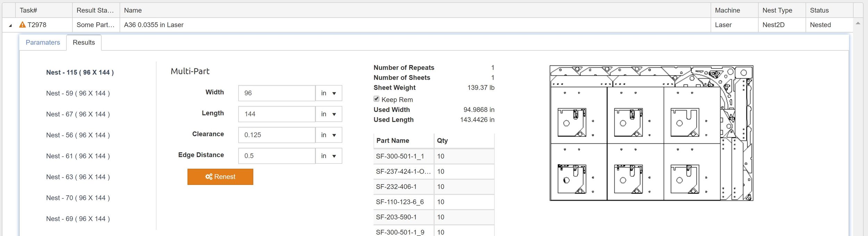This screenshot has width=868, height=236.
Task: Click the Nest Type column header
Action: pyautogui.click(x=782, y=10)
